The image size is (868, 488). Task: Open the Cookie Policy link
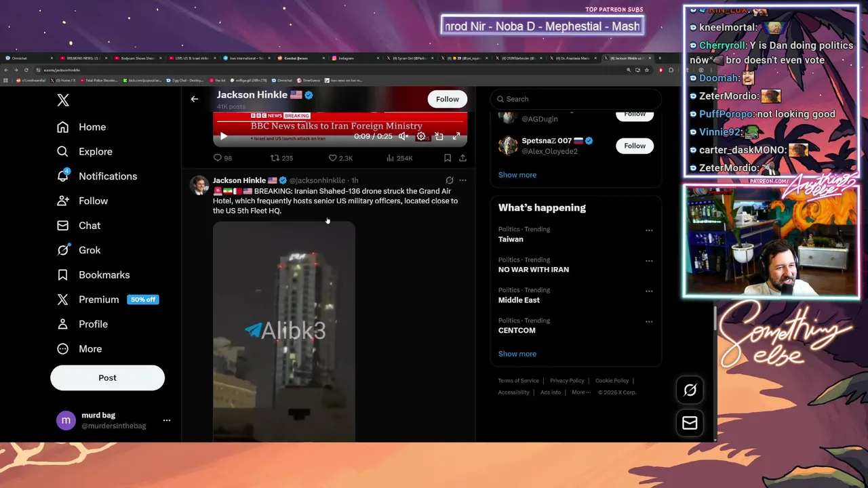[612, 381]
